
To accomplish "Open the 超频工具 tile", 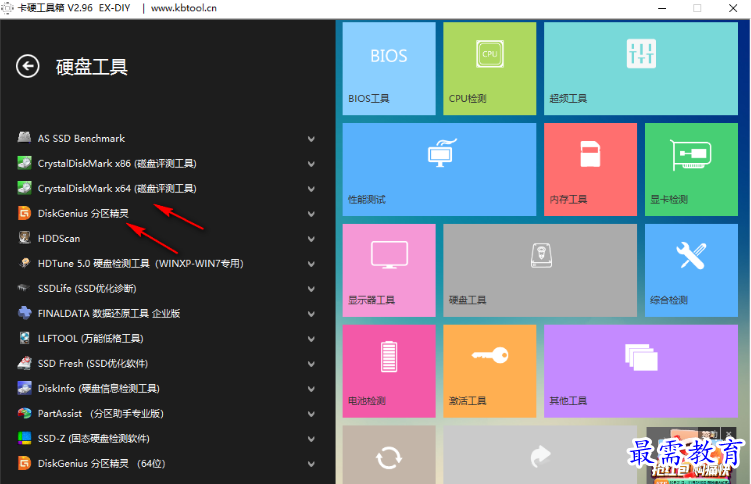I will point(641,68).
